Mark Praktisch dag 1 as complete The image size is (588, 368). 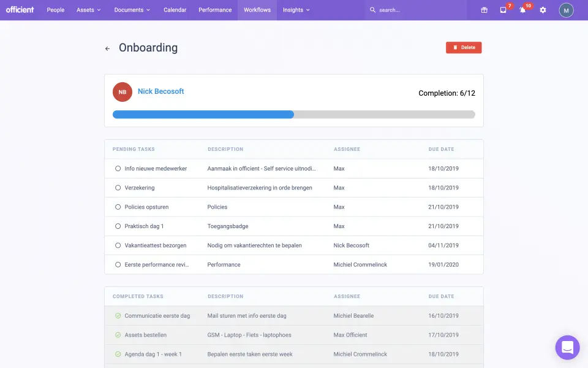click(x=118, y=226)
